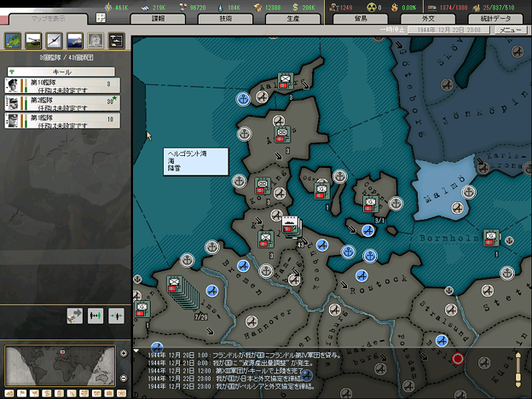This screenshot has height=399, width=532.
Task: Select the unit counter near Bornholm
Action: pos(491,238)
